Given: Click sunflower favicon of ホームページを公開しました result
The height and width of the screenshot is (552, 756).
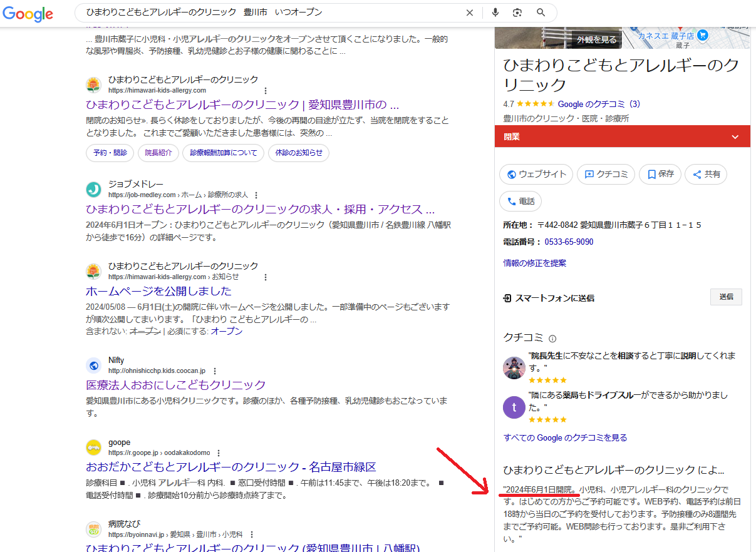Looking at the screenshot, I should coord(93,271).
